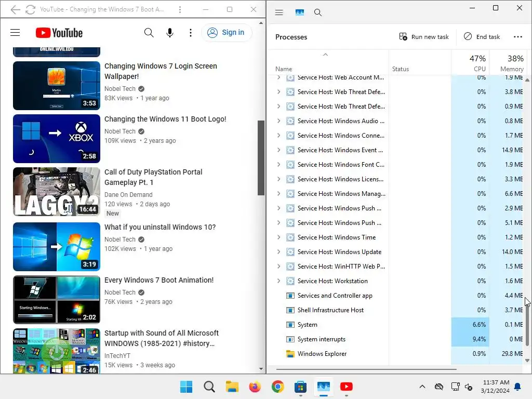Click Task Manager horizontal scrollbar

coord(366,369)
